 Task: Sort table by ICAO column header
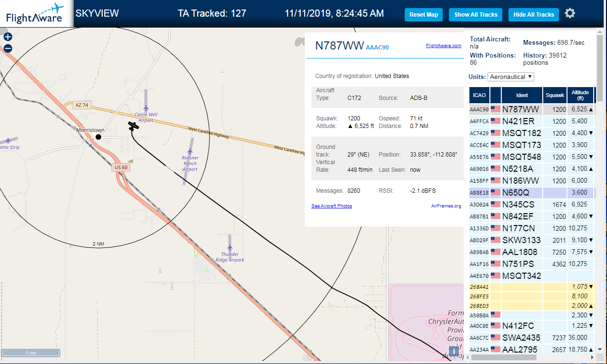479,96
